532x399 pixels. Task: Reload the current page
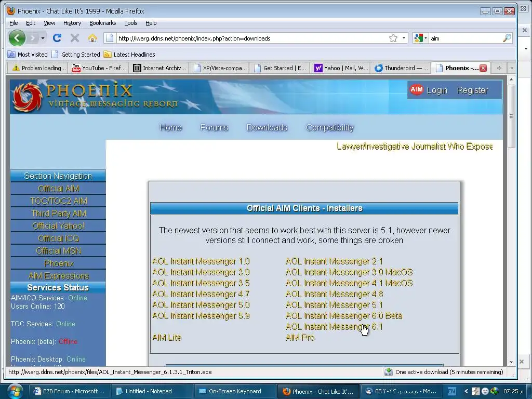(x=57, y=38)
